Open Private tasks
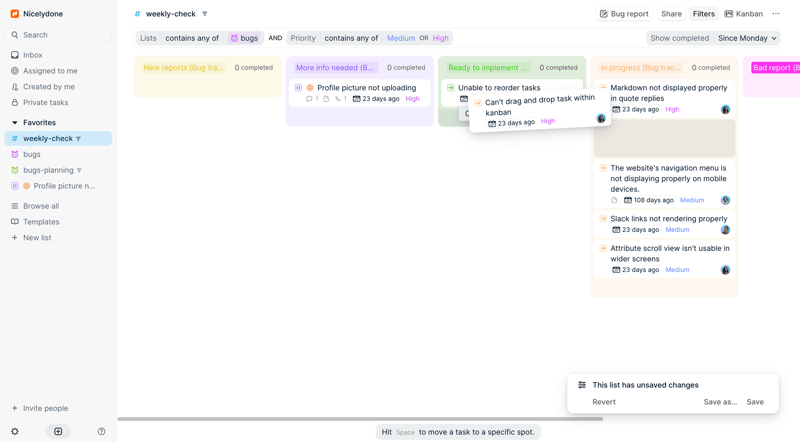The height and width of the screenshot is (442, 800). click(x=45, y=102)
